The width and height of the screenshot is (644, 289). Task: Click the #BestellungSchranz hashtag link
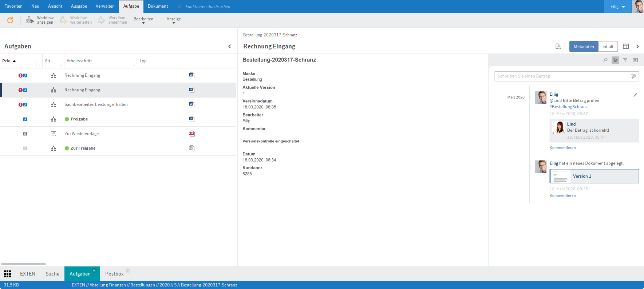click(568, 107)
